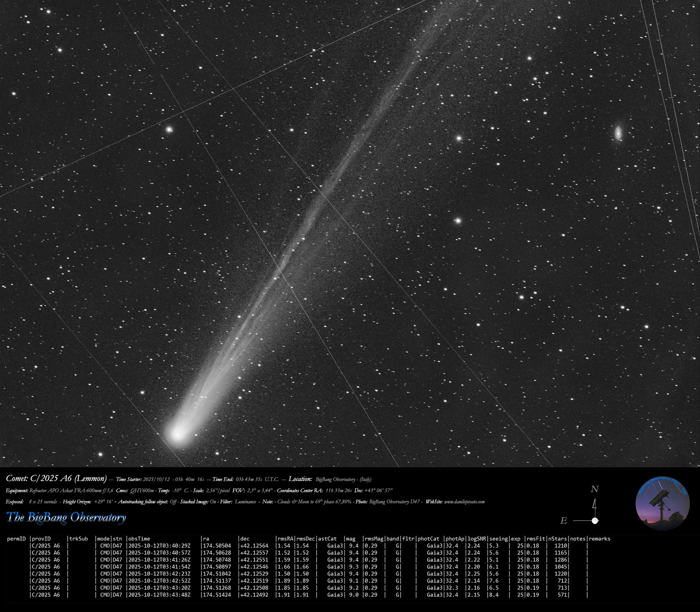Click the Comet: C/2025 A6 (Lemmon) heading
700x612 pixels.
(x=56, y=479)
